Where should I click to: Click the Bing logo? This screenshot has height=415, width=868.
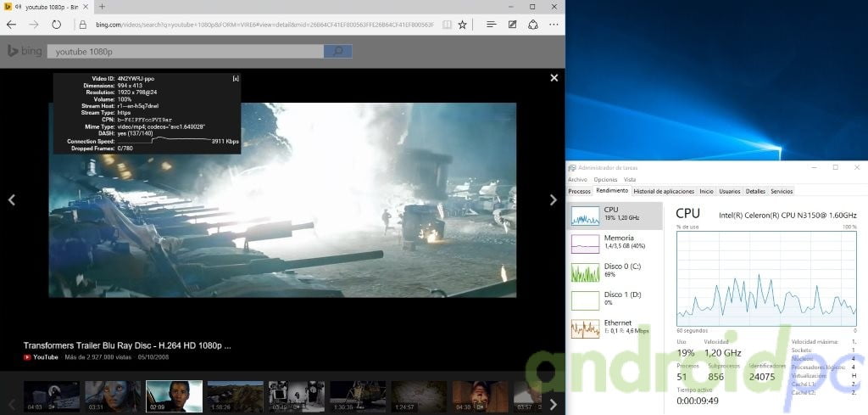[x=25, y=51]
